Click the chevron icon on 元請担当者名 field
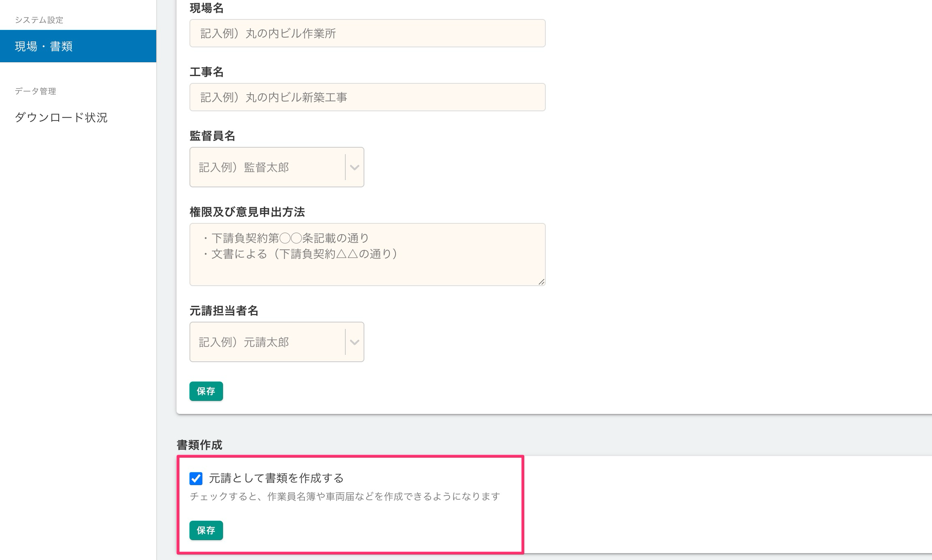 [354, 342]
